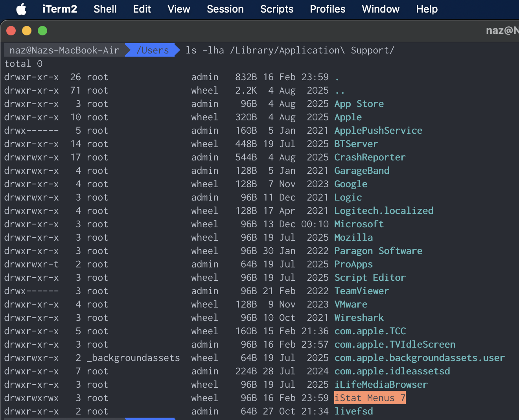Viewport: 519px width, 420px height.
Task: Open the Shell menu
Action: point(105,9)
